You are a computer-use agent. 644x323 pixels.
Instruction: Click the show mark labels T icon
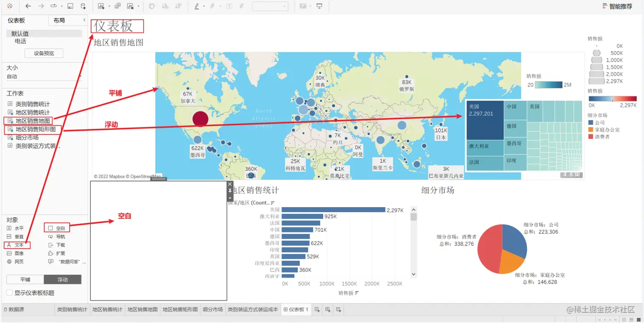[229, 6]
